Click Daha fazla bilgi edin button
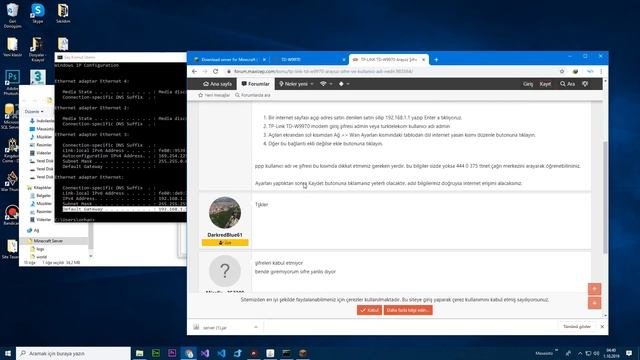The height and width of the screenshot is (360, 640). [408, 310]
